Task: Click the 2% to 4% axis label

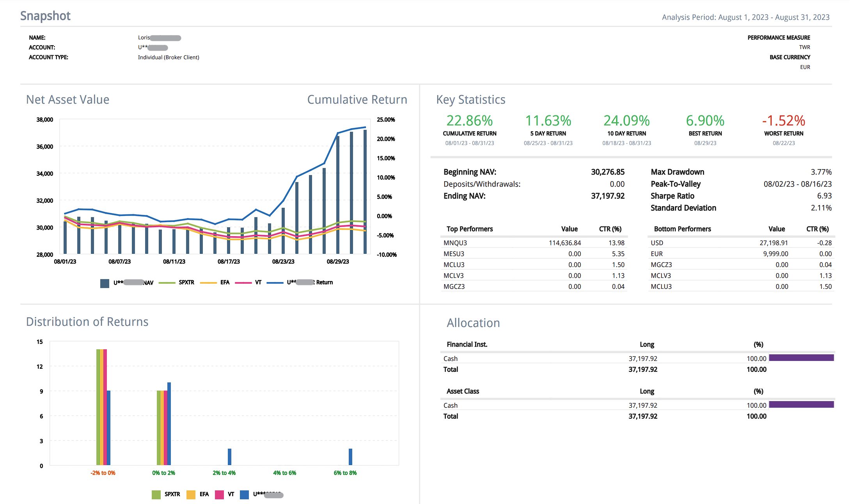Action: click(224, 473)
